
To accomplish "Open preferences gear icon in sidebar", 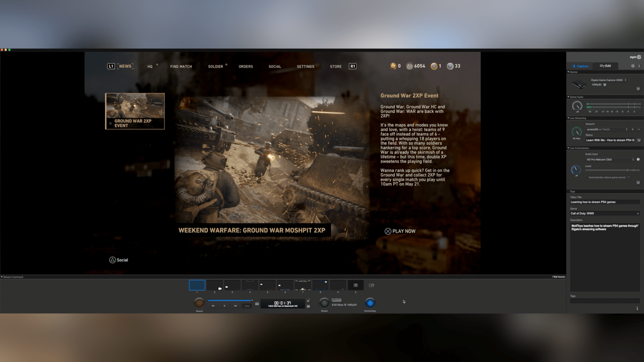I will (x=633, y=66).
